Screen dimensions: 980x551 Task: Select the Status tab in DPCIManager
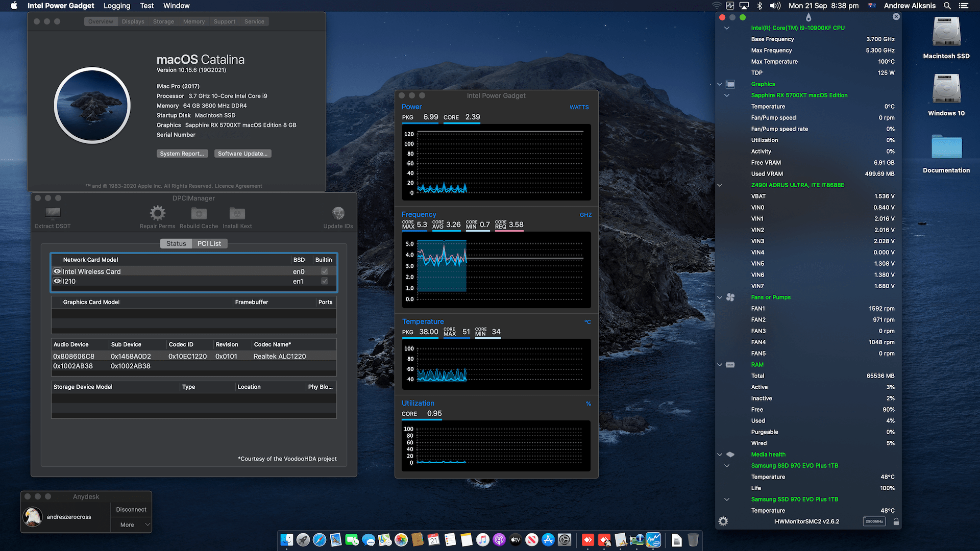pyautogui.click(x=176, y=244)
